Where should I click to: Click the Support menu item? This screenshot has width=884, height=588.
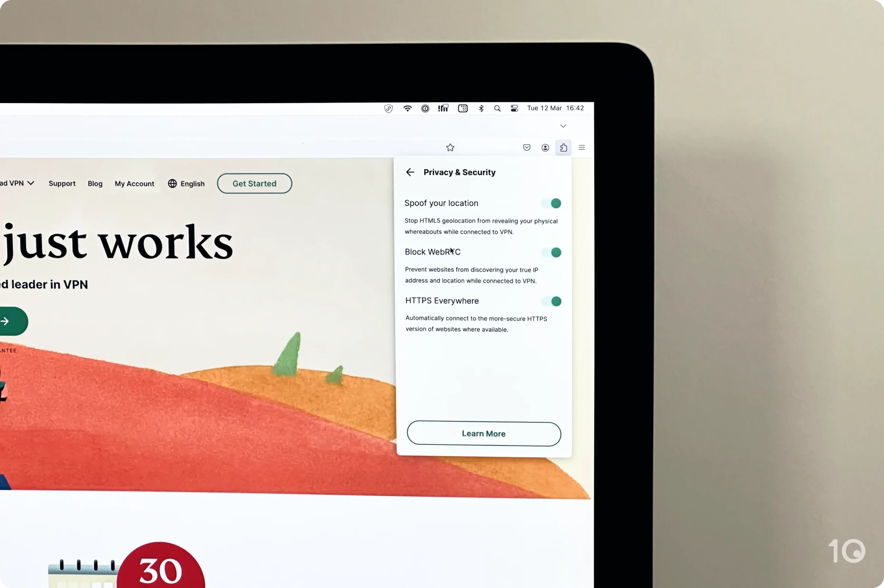coord(62,183)
